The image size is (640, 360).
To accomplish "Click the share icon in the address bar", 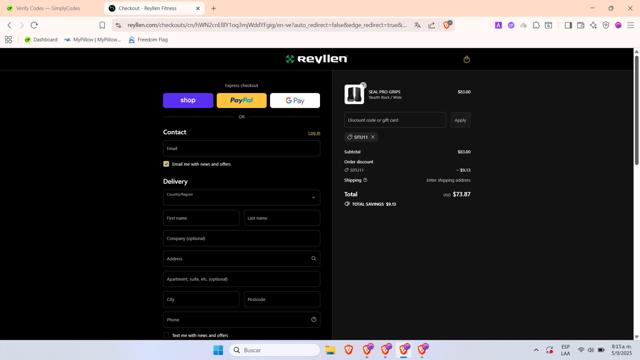I will point(431,25).
